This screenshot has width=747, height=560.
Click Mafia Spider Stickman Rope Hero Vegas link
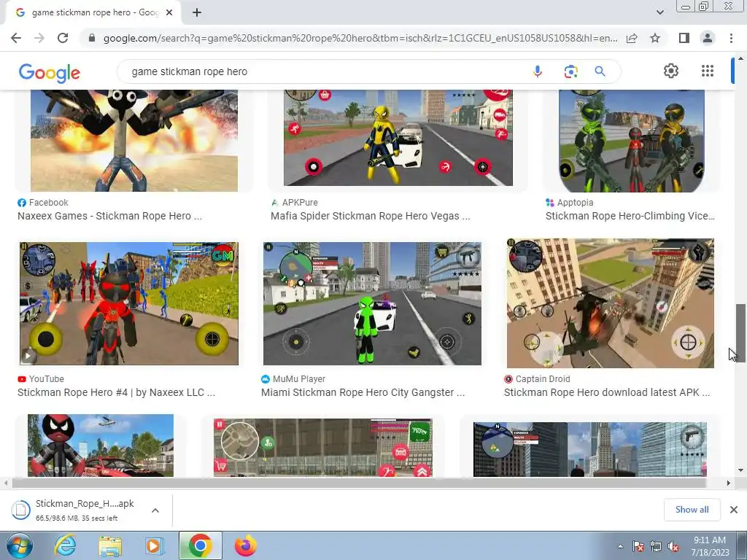[x=370, y=216]
